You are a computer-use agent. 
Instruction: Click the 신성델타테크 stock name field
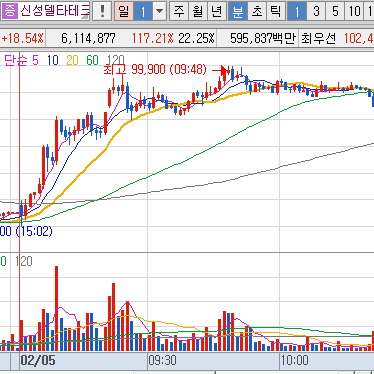pos(54,11)
